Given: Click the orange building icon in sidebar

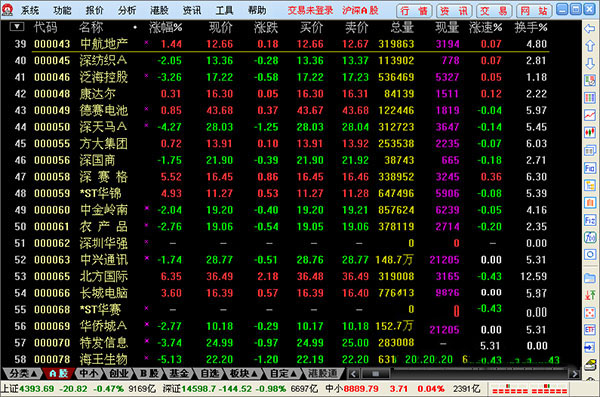Looking at the screenshot, I should point(590,203).
